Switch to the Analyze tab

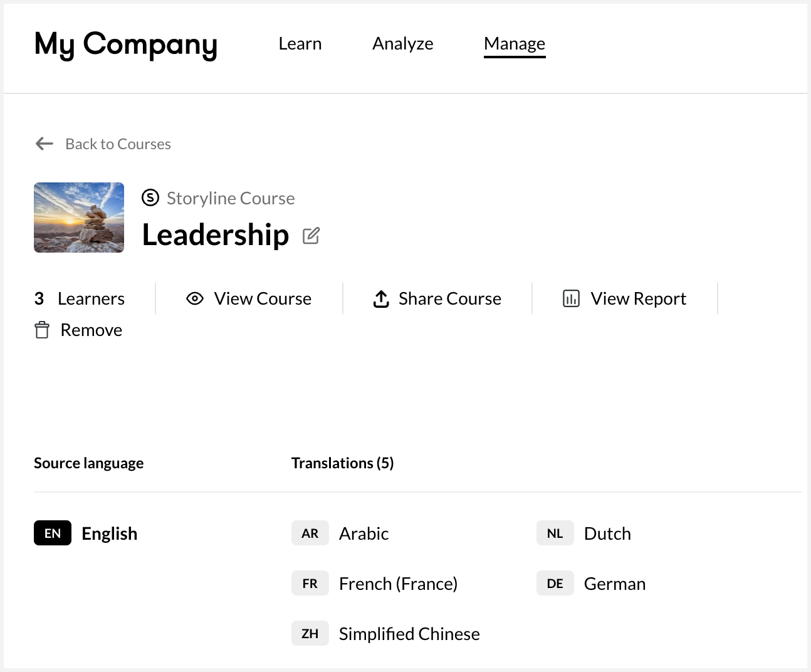point(403,44)
